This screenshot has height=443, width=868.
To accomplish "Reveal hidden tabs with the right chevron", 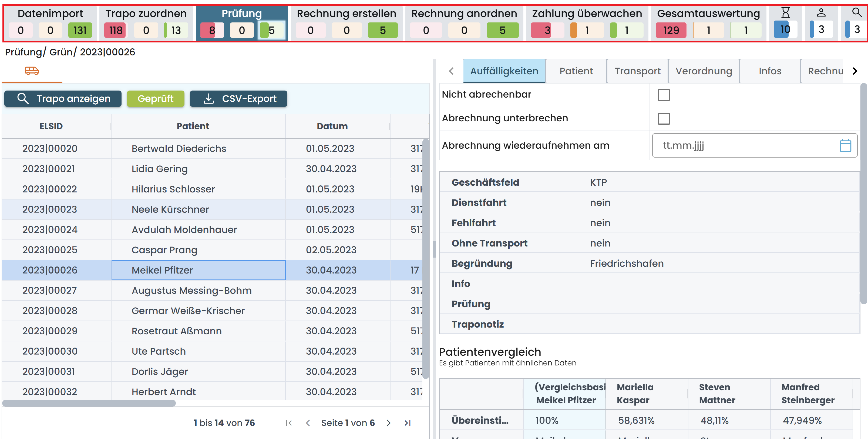I will [855, 71].
